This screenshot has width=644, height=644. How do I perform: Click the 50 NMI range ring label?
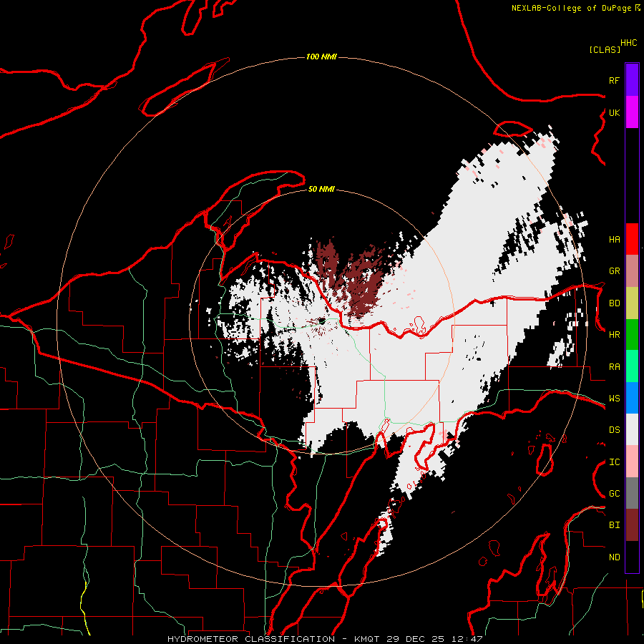tap(321, 189)
